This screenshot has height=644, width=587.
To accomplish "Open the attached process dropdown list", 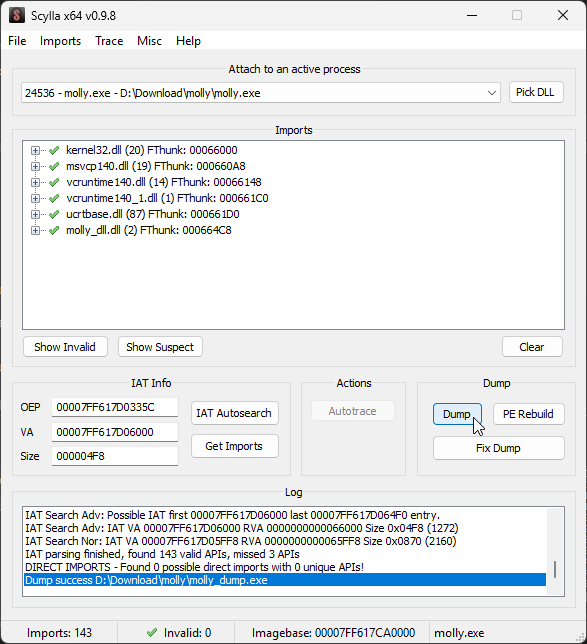I will 492,93.
